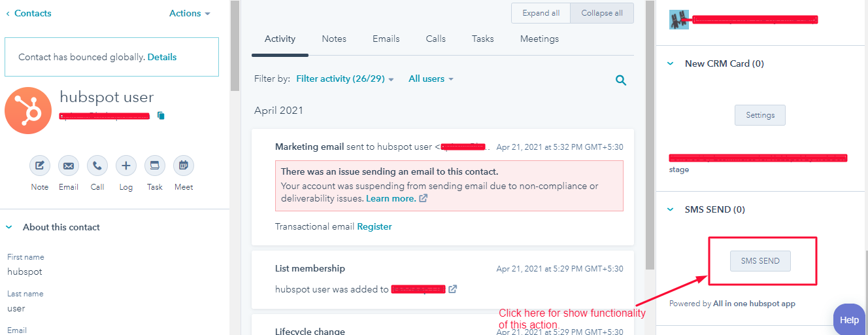This screenshot has width=868, height=335.
Task: Collapse the New CRM Card section
Action: (670, 63)
